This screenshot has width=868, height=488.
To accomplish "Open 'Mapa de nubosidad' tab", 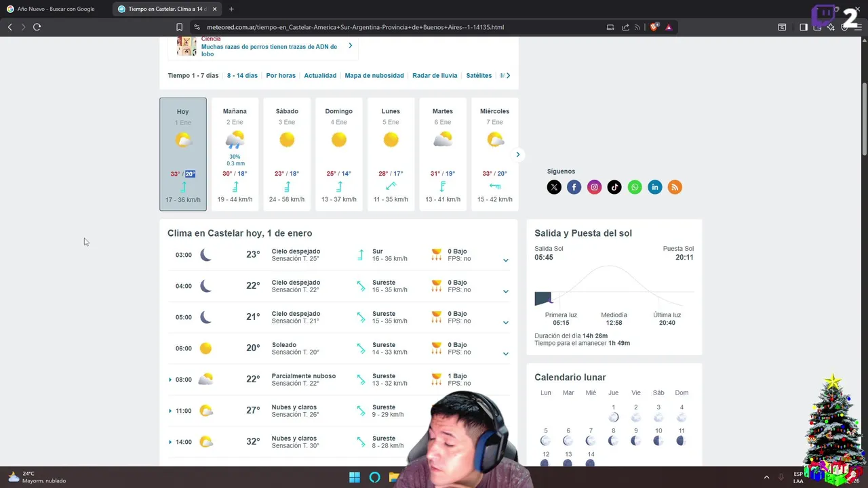I will click(374, 75).
